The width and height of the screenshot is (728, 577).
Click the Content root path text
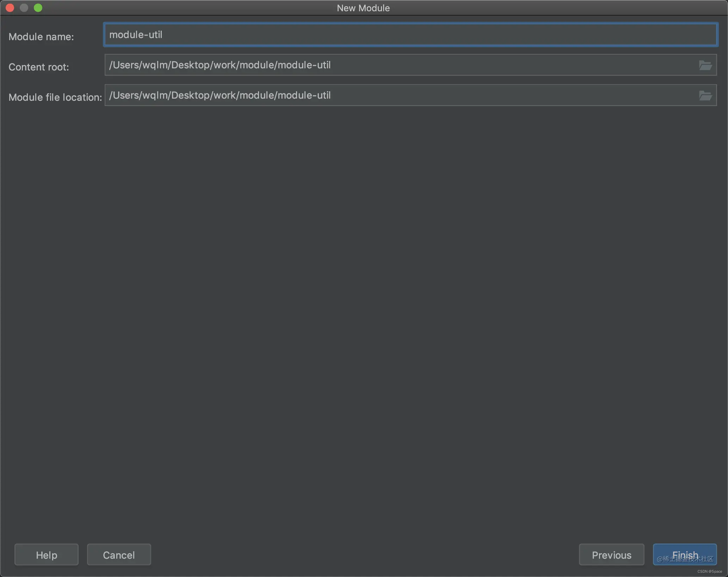tap(220, 65)
